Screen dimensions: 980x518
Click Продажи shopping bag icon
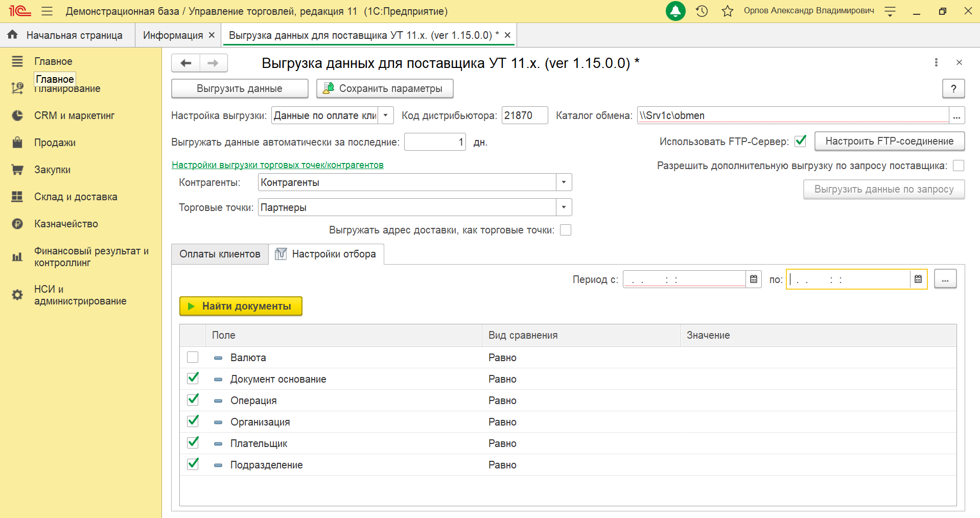tap(17, 143)
